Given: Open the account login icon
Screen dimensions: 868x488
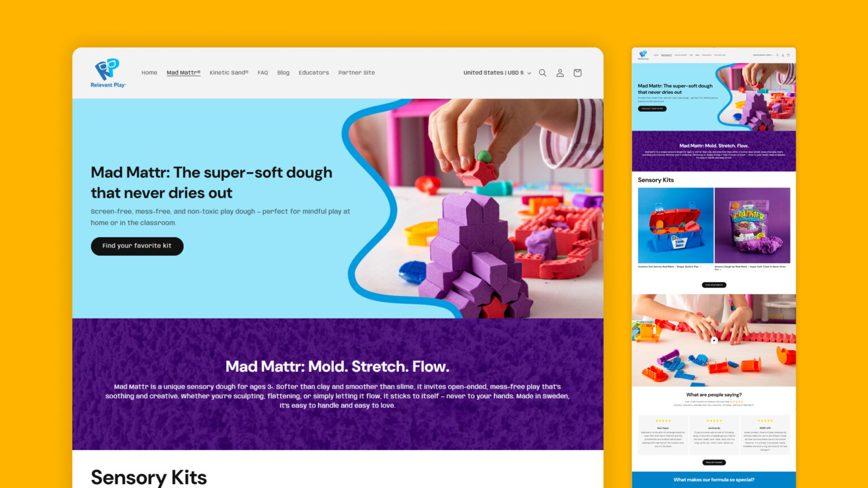Looking at the screenshot, I should [x=560, y=73].
